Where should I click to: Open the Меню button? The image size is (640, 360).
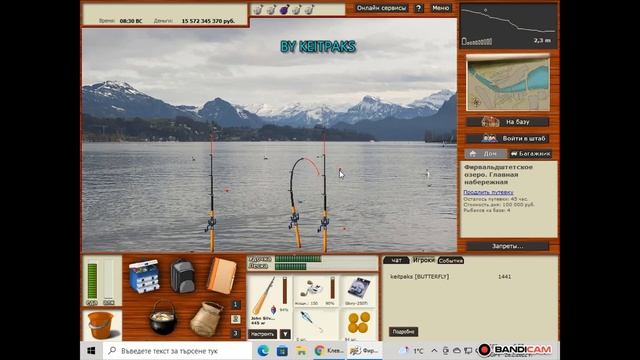[440, 8]
